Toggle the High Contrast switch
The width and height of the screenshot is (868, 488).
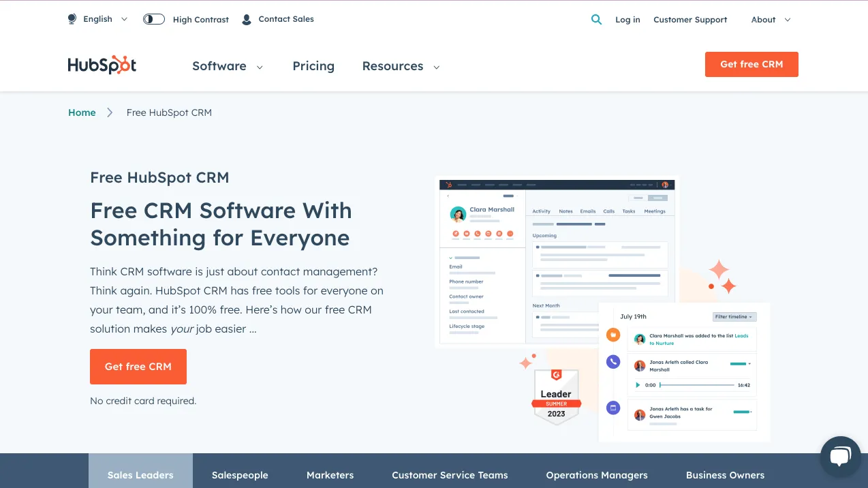(154, 19)
